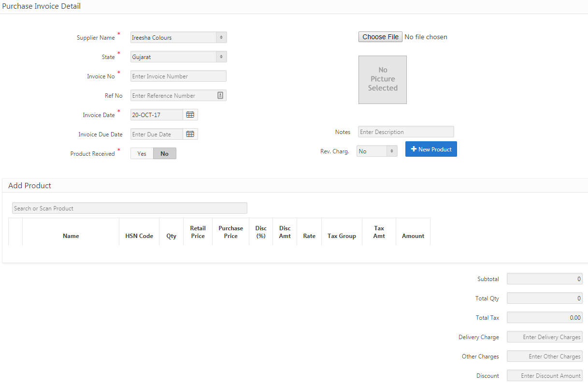Open the Rev. Charg. dropdown

click(377, 151)
